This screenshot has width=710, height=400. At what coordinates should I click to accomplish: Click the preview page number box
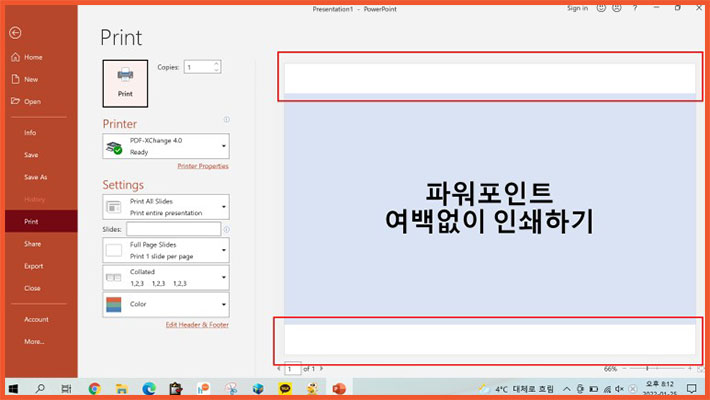point(293,369)
